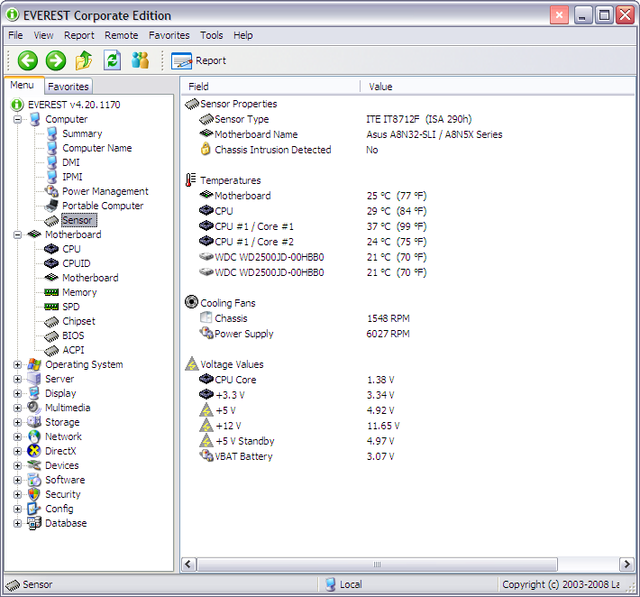Click the BIOS chip icon in the tree
The image size is (640, 597).
pyautogui.click(x=51, y=336)
